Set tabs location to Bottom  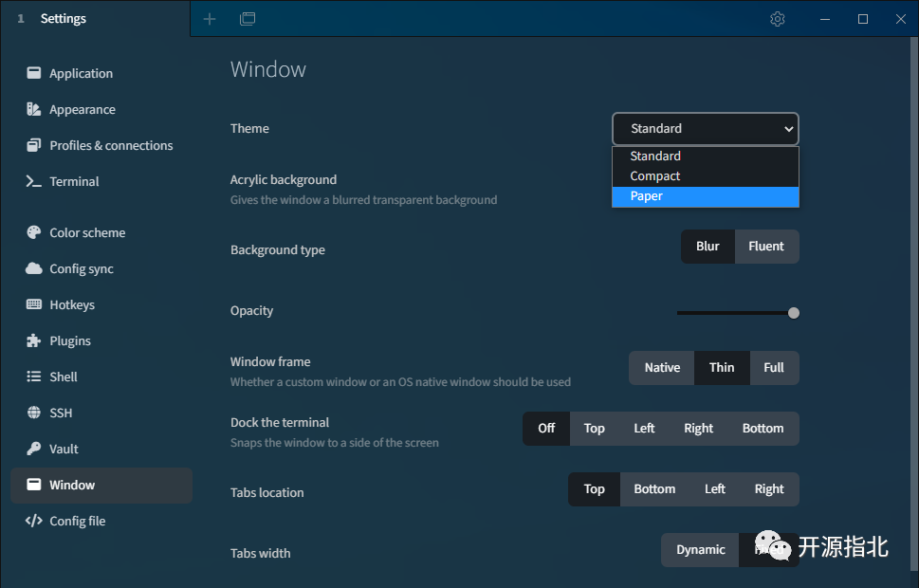coord(654,489)
